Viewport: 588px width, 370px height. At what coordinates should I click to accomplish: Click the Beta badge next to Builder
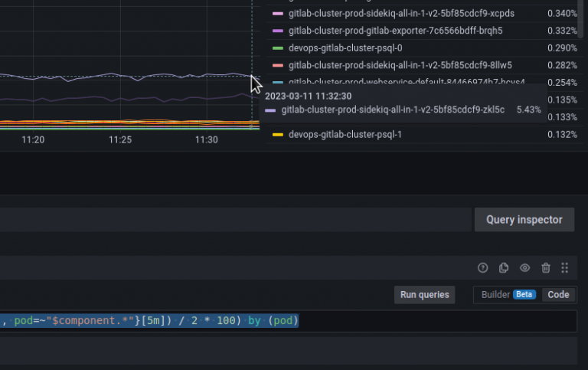pos(524,294)
